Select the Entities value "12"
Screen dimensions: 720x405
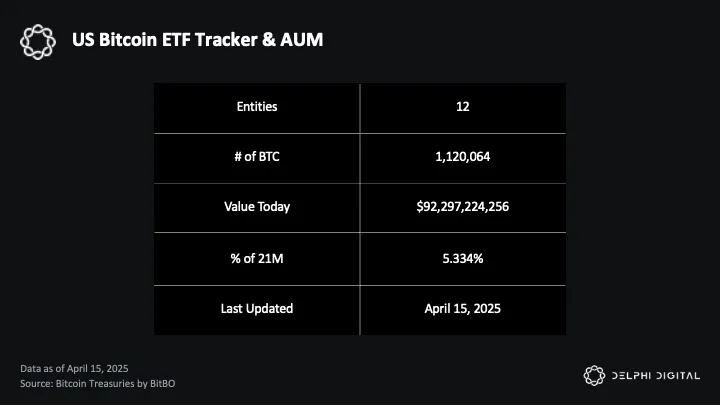(x=462, y=107)
